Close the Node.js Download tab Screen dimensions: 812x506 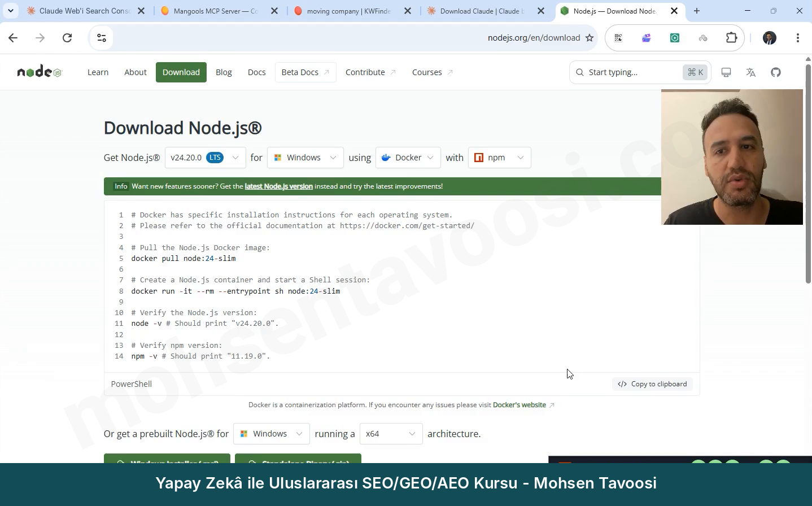click(674, 11)
